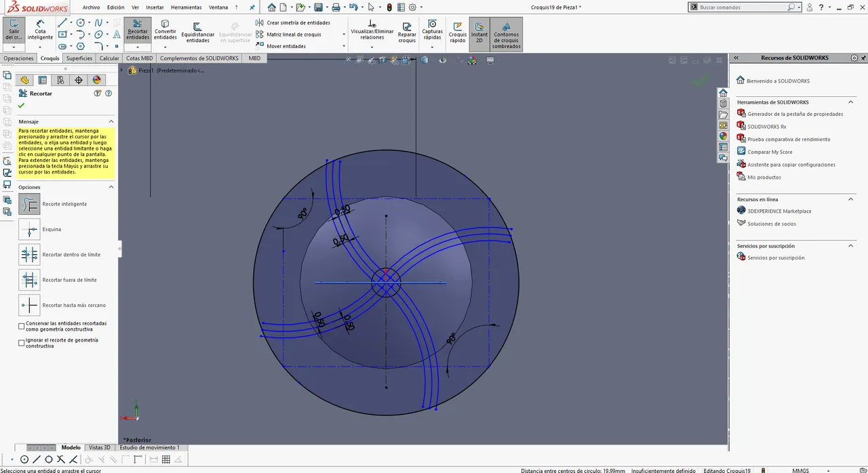
Task: Click the Salir del croquis button
Action: tap(14, 31)
